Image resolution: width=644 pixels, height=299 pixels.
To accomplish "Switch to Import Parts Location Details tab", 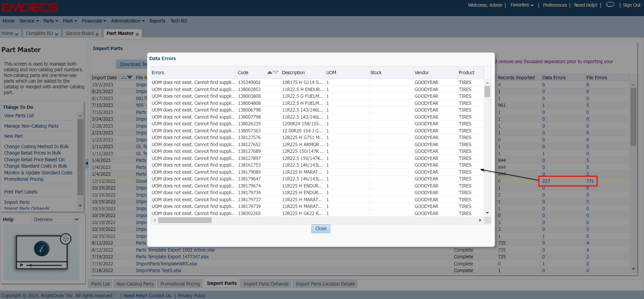I will click(325, 284).
